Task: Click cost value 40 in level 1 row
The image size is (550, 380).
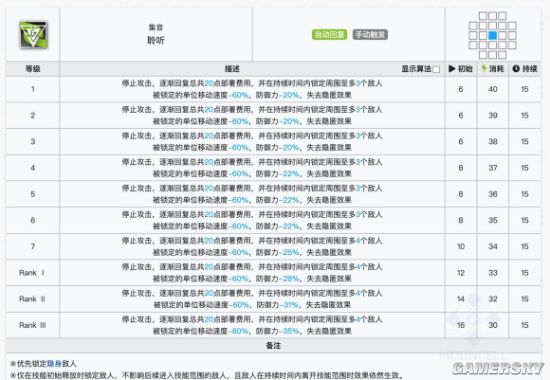Action: 493,89
